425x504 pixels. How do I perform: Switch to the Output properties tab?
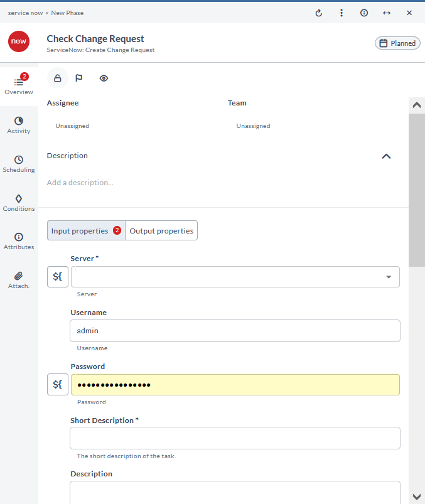(161, 230)
